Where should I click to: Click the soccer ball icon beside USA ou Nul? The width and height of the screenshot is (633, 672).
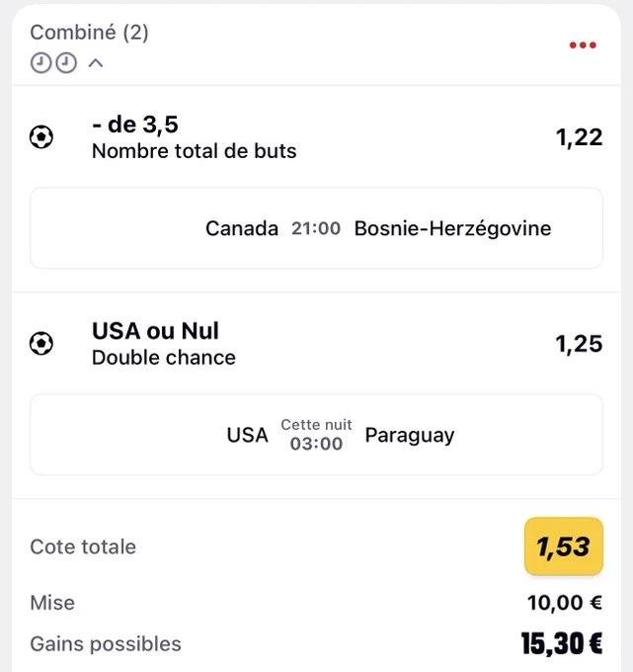point(41,344)
